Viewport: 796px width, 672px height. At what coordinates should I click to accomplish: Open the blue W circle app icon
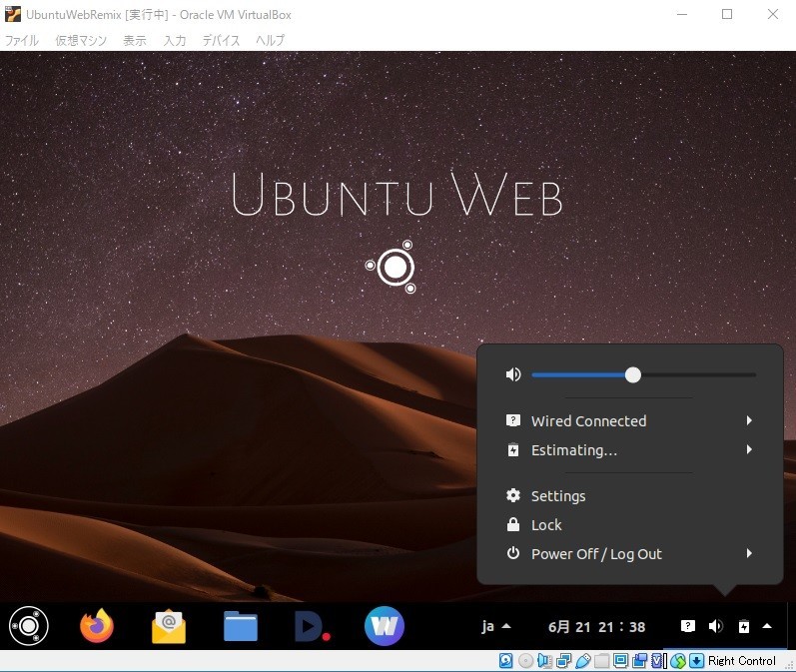(x=385, y=626)
